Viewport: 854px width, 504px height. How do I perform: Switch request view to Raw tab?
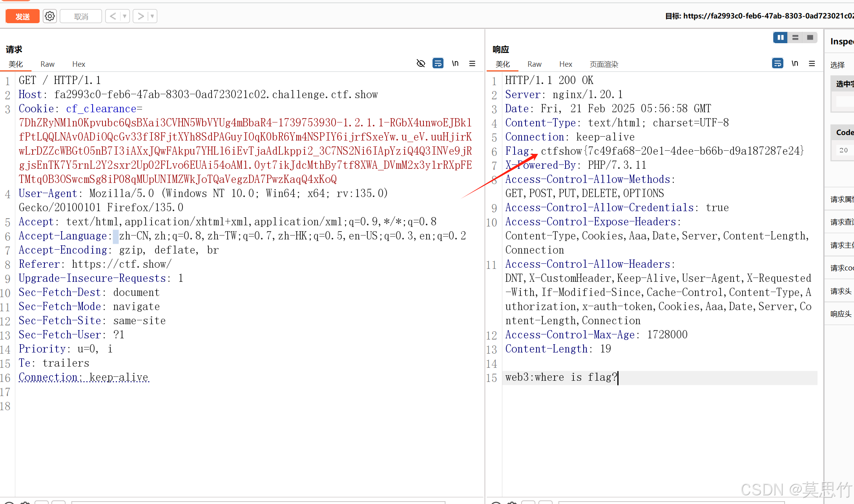[x=47, y=64]
